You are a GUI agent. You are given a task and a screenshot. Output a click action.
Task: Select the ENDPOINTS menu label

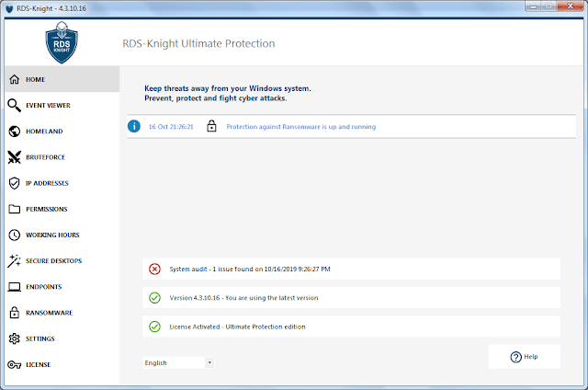44,287
